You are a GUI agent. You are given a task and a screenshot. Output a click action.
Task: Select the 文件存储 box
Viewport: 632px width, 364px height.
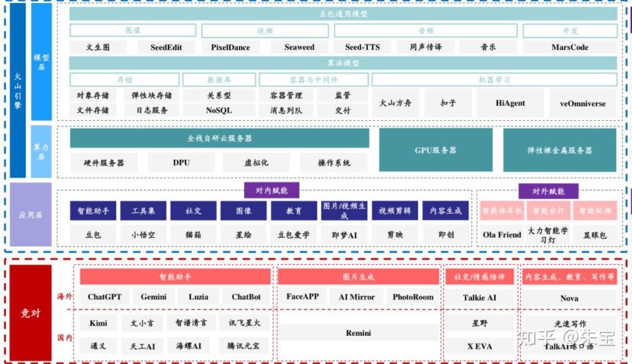click(x=92, y=110)
